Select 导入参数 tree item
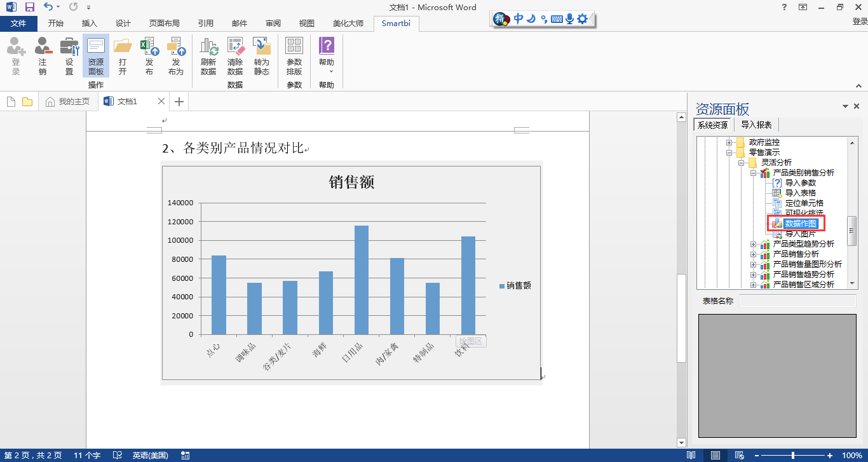868x462 pixels. [x=800, y=183]
